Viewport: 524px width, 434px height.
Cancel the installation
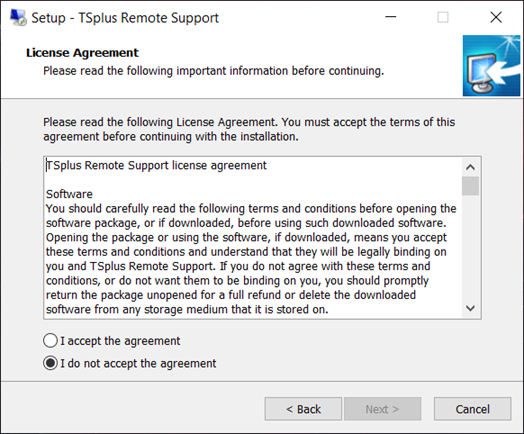point(473,409)
